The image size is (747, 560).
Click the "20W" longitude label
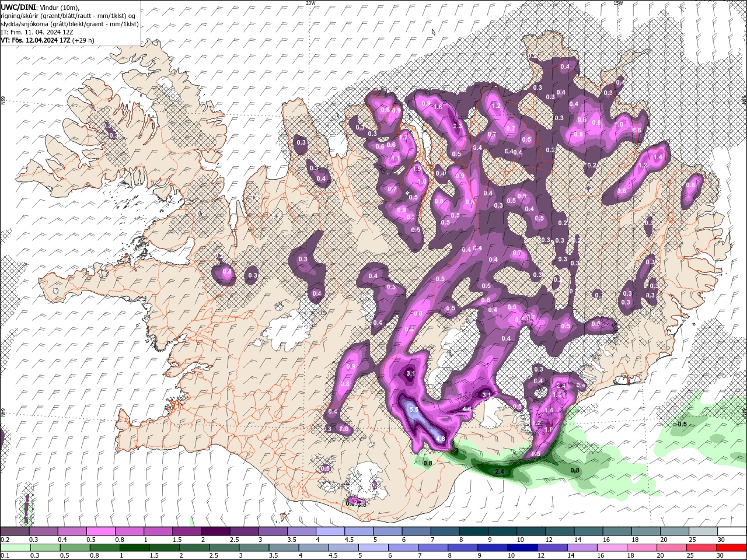[x=310, y=3]
